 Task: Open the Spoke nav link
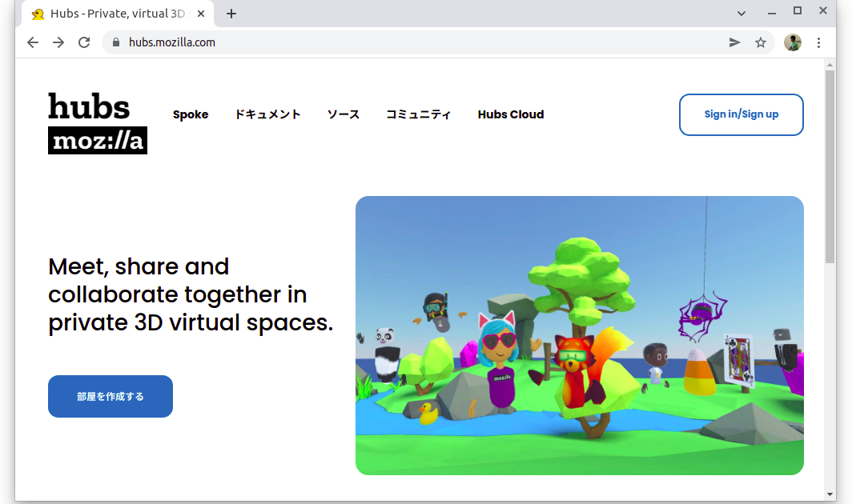pos(191,114)
